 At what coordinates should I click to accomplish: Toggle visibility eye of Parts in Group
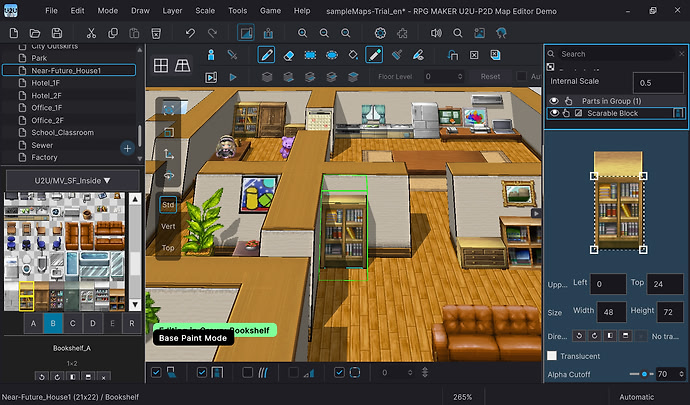[x=554, y=101]
